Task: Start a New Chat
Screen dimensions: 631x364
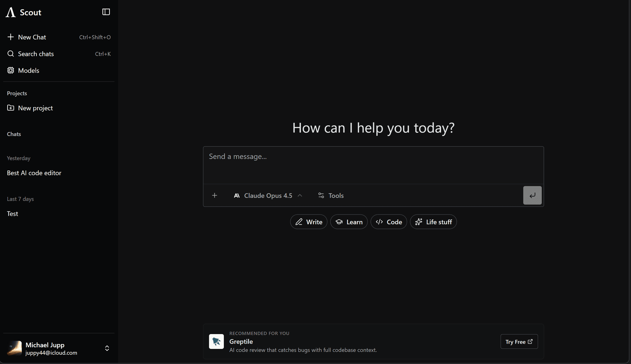Action: click(x=32, y=37)
